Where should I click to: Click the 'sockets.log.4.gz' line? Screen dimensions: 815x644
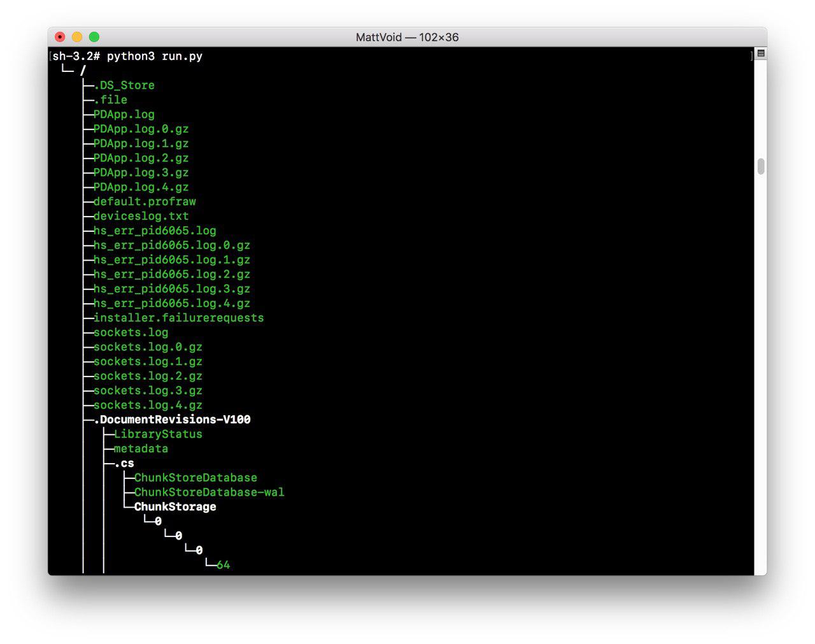(148, 405)
